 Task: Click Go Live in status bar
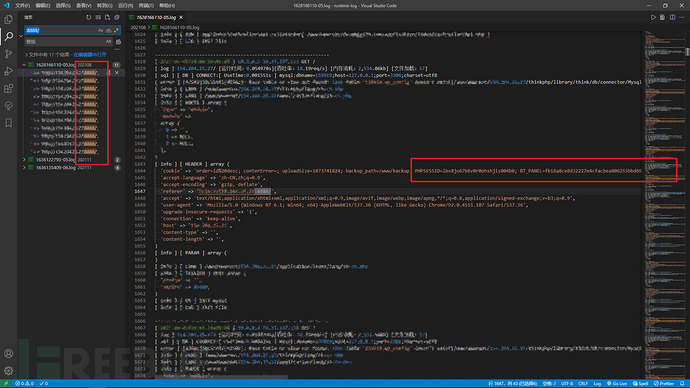617,384
